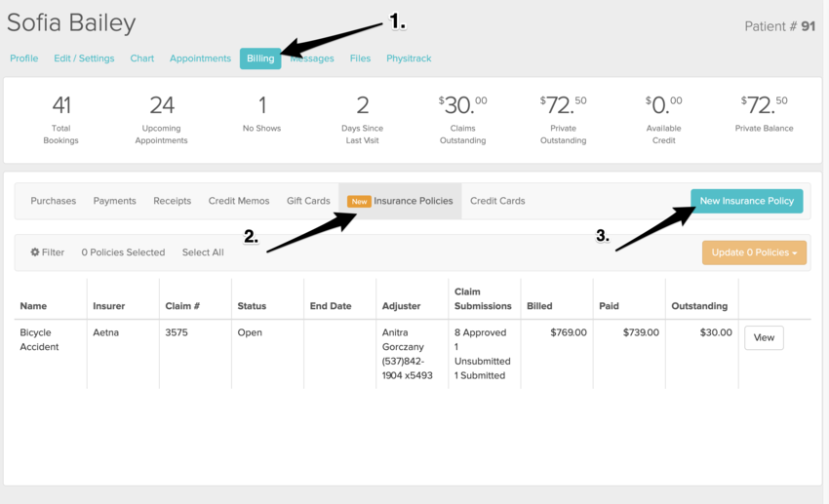
Task: Show the Receipts sub-tab
Action: pos(172,201)
